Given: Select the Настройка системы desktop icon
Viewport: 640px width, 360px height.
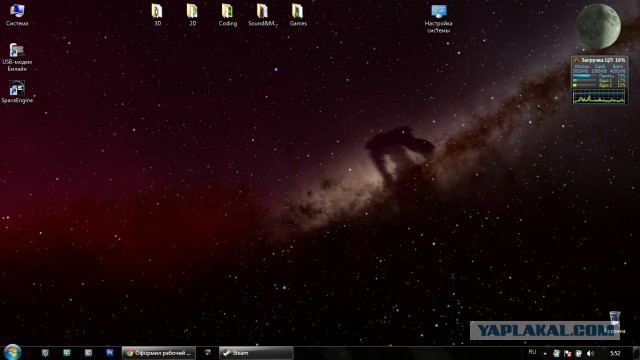Looking at the screenshot, I should [438, 18].
